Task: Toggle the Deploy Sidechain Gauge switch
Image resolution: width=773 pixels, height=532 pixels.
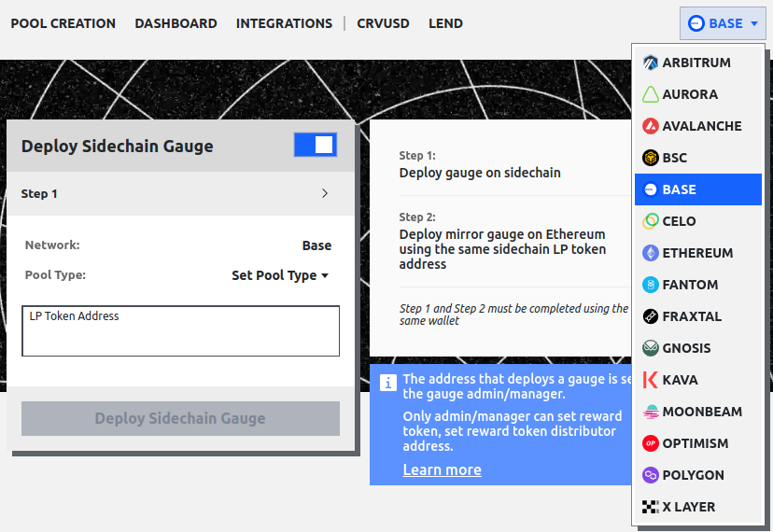Action: click(316, 145)
